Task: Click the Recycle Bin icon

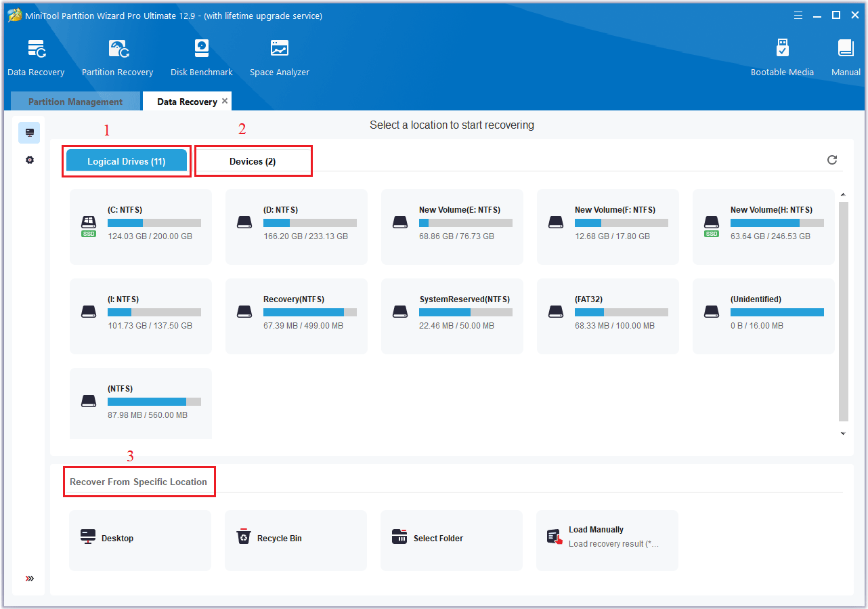Action: point(244,537)
